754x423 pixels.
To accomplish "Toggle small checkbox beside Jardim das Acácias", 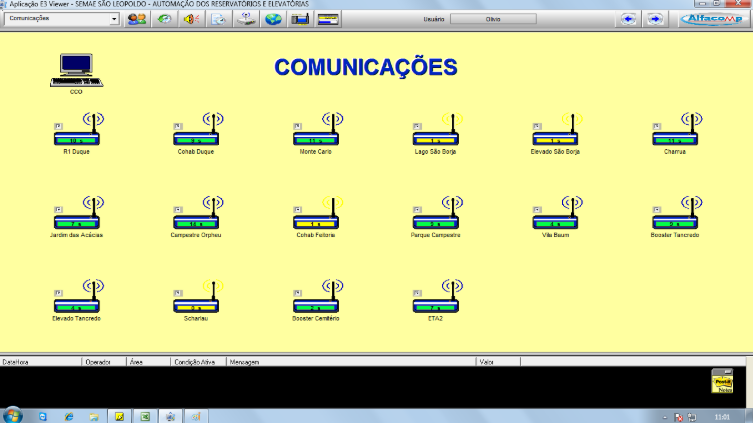I will click(x=58, y=209).
